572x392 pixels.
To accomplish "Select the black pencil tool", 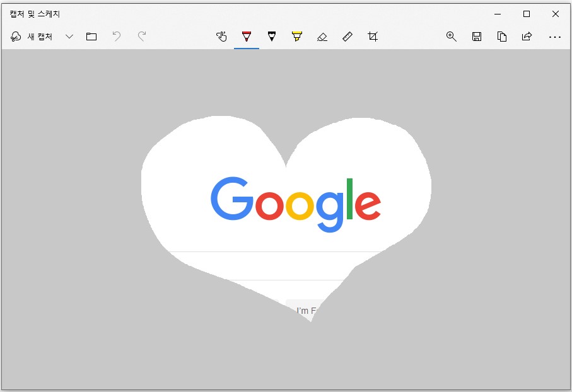I will pyautogui.click(x=272, y=37).
